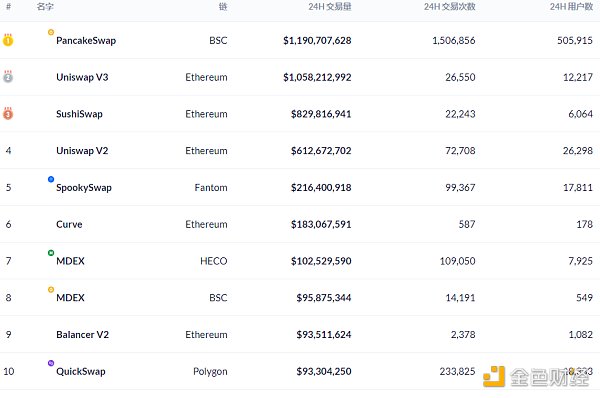Viewport: 600px width, 398px height.
Task: Click the bronze third-place medal icon
Action: click(x=8, y=113)
